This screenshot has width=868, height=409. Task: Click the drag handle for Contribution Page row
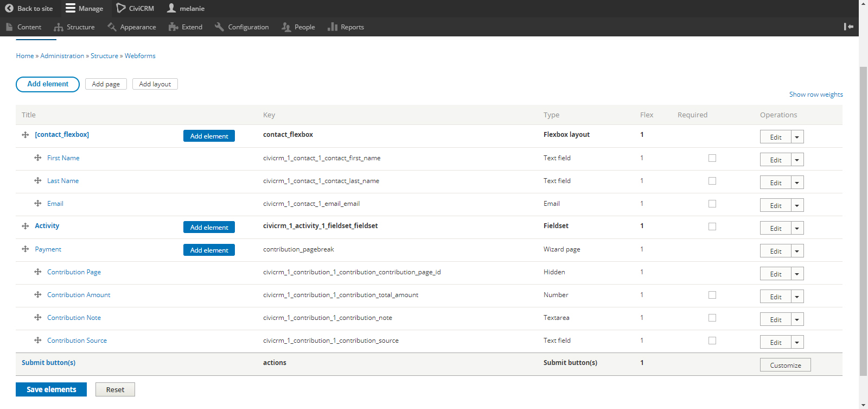pyautogui.click(x=38, y=272)
